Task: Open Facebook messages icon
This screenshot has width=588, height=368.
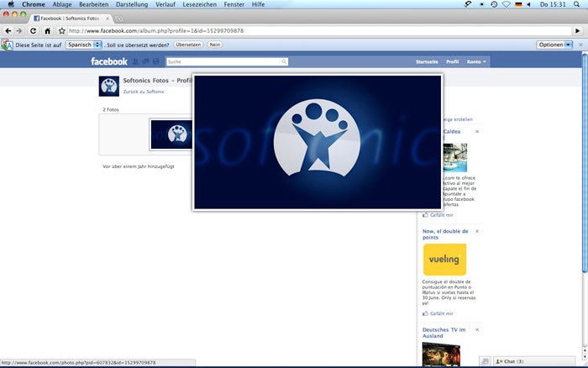Action: 145,61
